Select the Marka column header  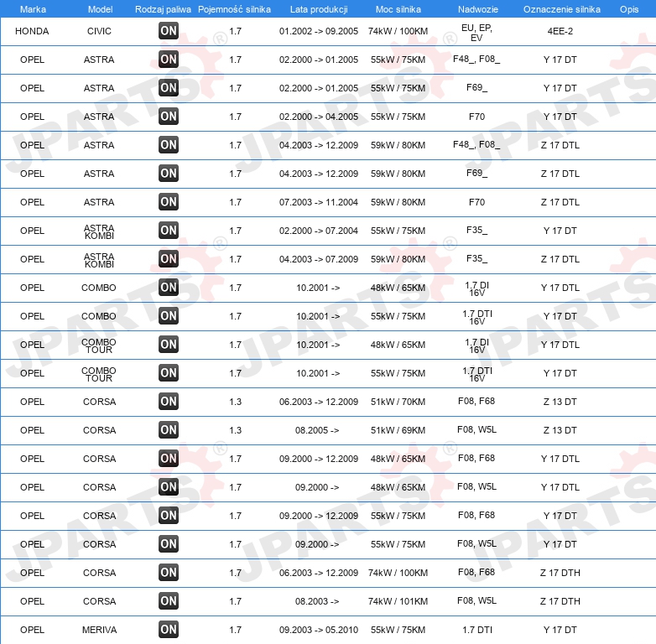[x=33, y=9]
